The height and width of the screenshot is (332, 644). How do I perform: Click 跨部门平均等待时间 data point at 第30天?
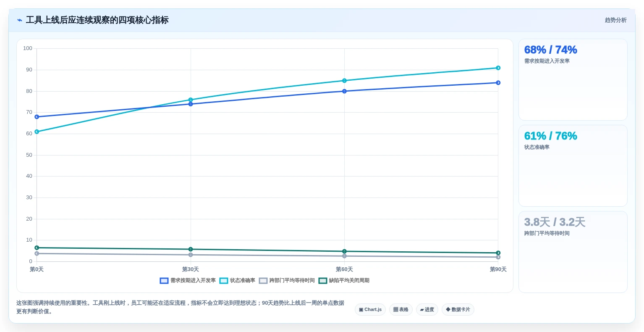[191, 255]
